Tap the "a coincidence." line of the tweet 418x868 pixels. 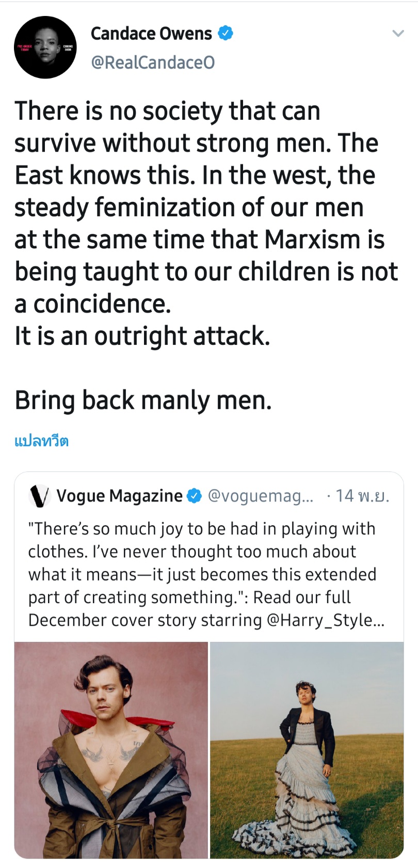click(x=92, y=304)
